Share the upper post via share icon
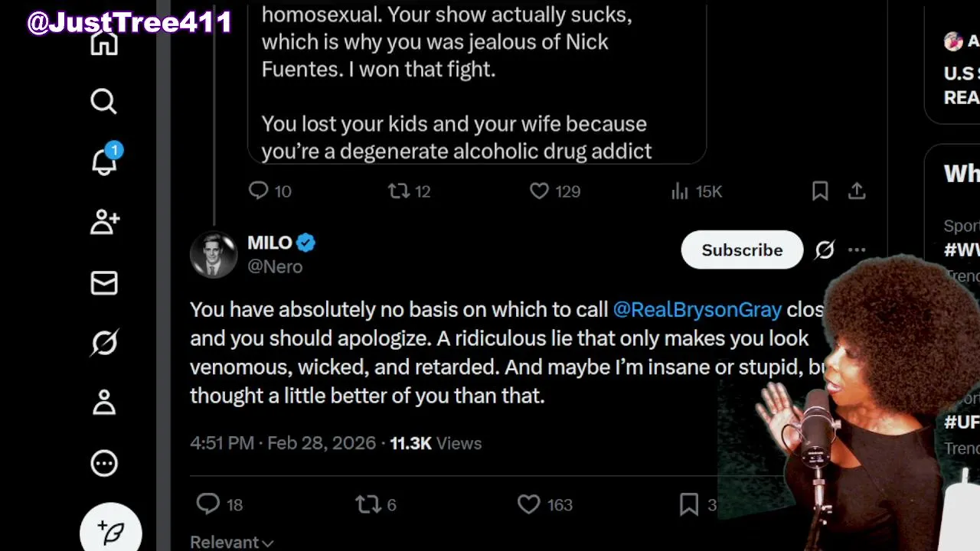 pyautogui.click(x=857, y=191)
